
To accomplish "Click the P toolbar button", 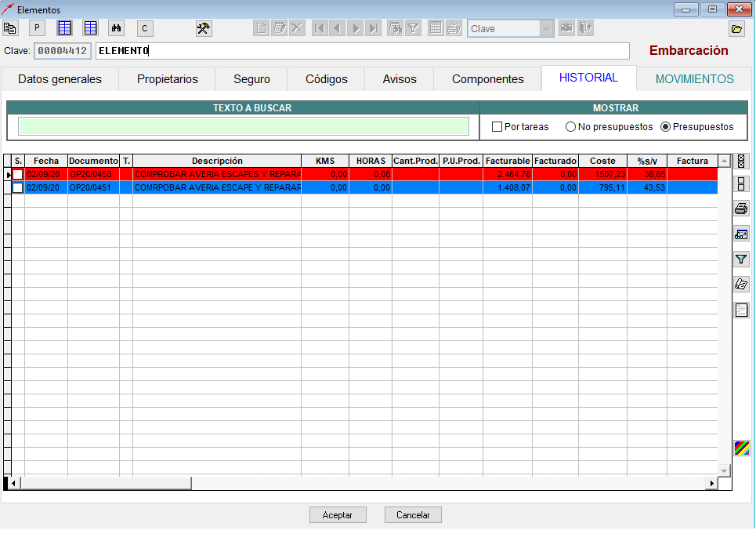I will pyautogui.click(x=37, y=28).
